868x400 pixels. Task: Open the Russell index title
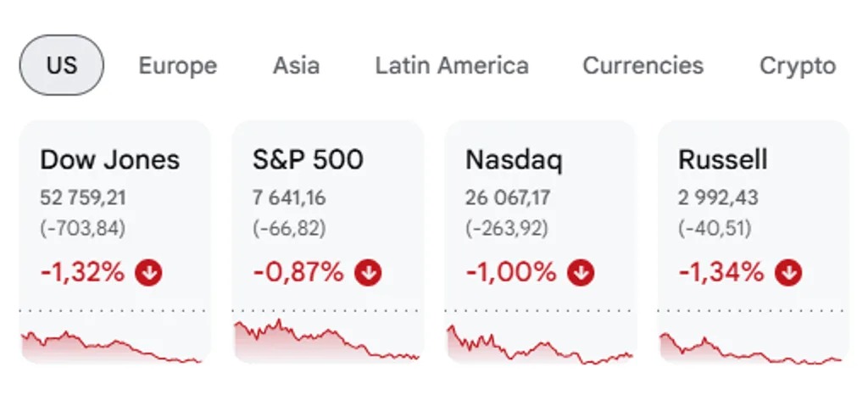(723, 160)
